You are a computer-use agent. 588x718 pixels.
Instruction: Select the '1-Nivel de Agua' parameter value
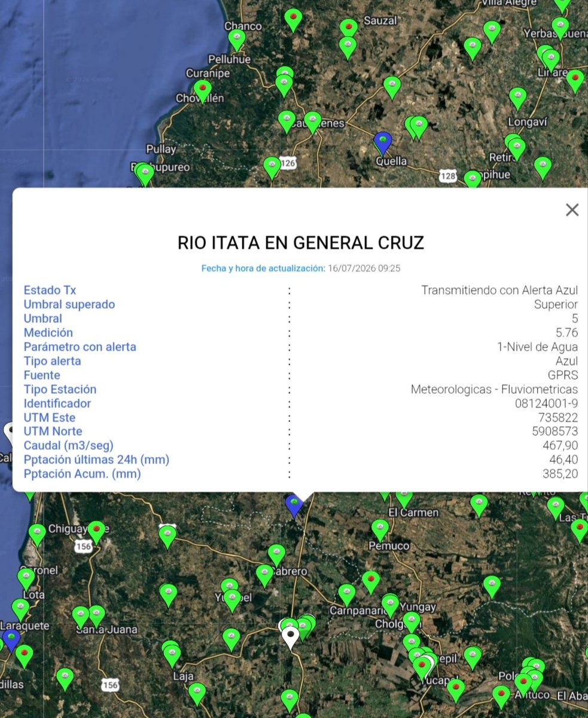point(537,347)
